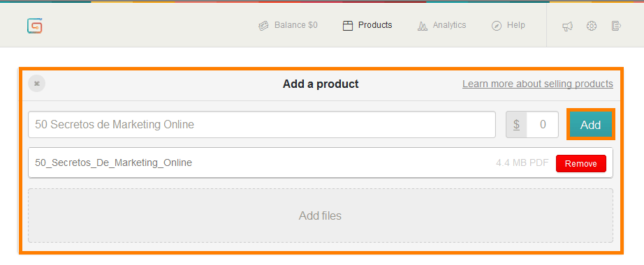Click the compass icon next to Help

(x=497, y=26)
